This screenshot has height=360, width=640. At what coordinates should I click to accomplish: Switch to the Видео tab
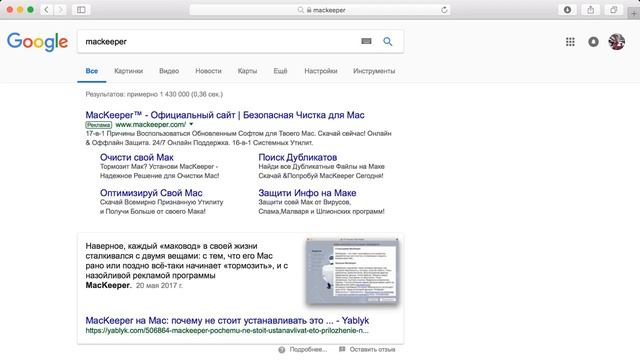(169, 71)
